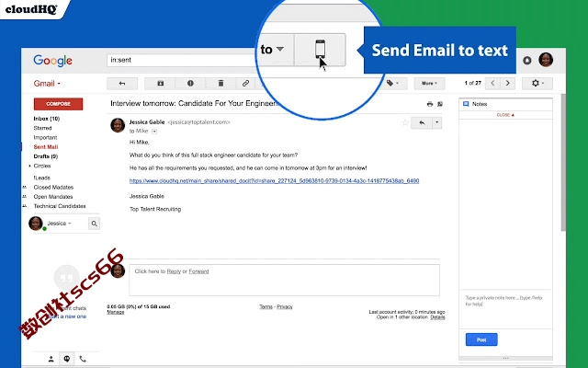Open the account profile avatar
The height and width of the screenshot is (368, 588).
point(546,60)
